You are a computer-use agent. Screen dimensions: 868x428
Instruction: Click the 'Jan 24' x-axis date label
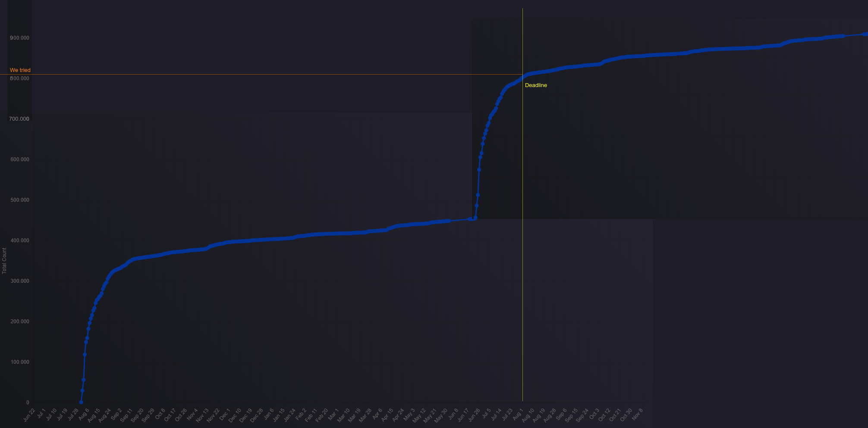pyautogui.click(x=289, y=415)
